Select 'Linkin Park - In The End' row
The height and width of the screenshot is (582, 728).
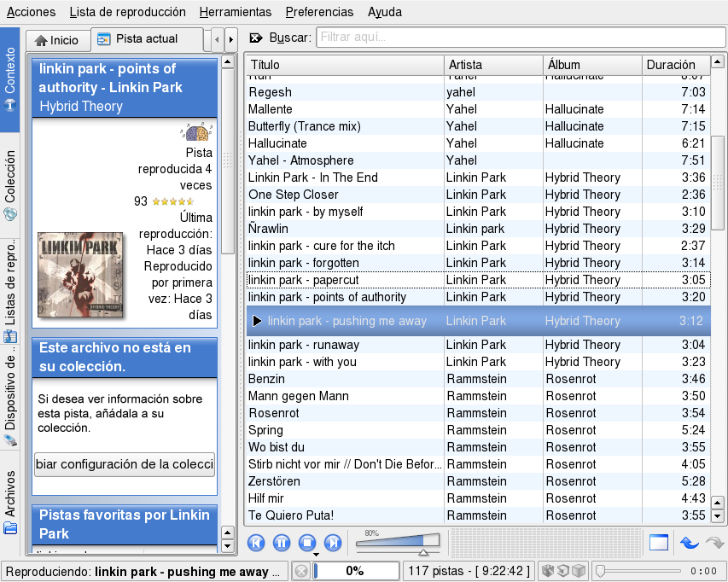(x=478, y=178)
